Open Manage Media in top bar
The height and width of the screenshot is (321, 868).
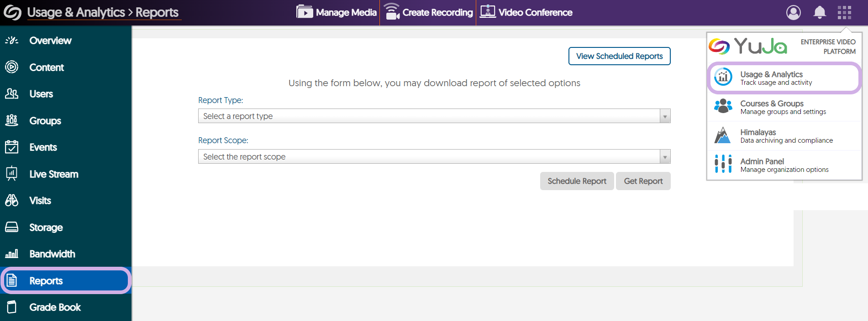pos(337,12)
